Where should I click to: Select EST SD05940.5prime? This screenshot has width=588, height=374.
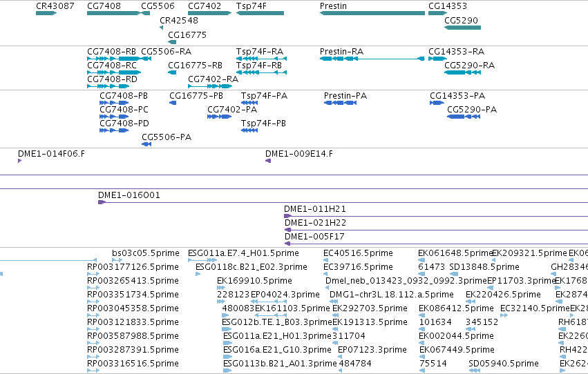click(475, 371)
